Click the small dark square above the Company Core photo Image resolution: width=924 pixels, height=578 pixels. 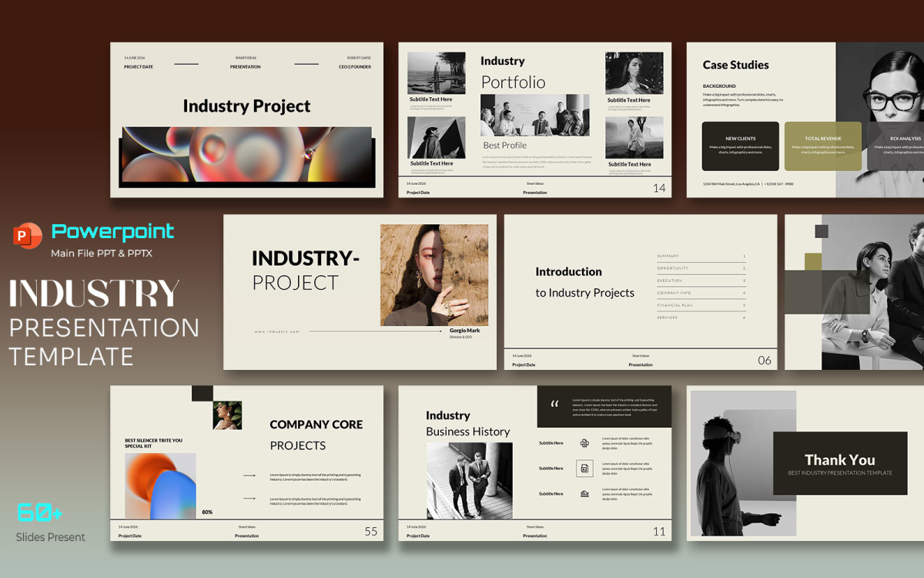click(x=202, y=393)
